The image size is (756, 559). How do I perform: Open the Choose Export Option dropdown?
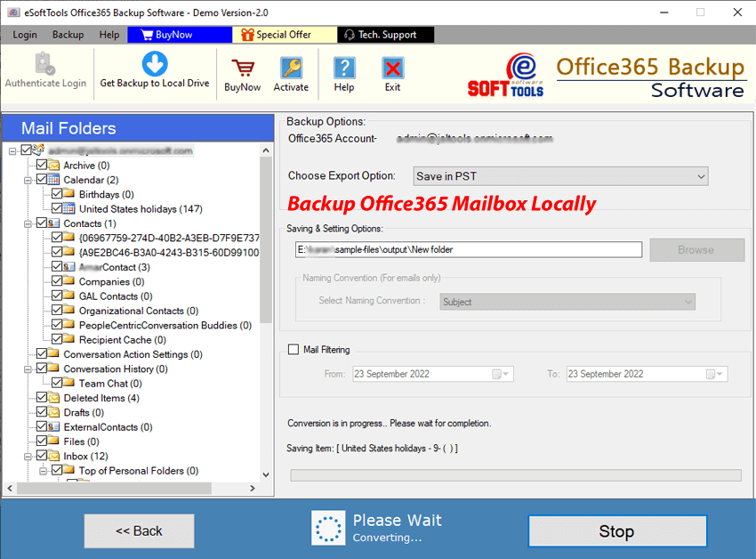click(x=561, y=176)
